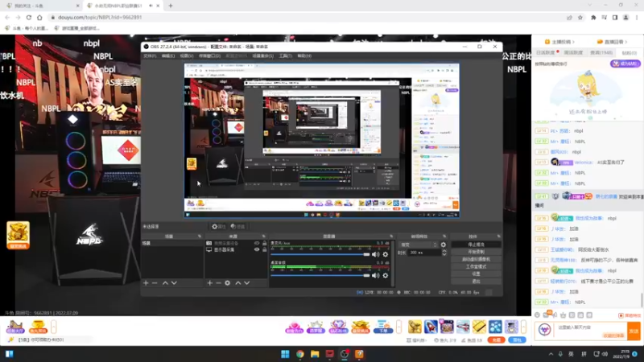
Task: Switch to 日活跃度 tab in Douyu sidebar
Action: 546,52
